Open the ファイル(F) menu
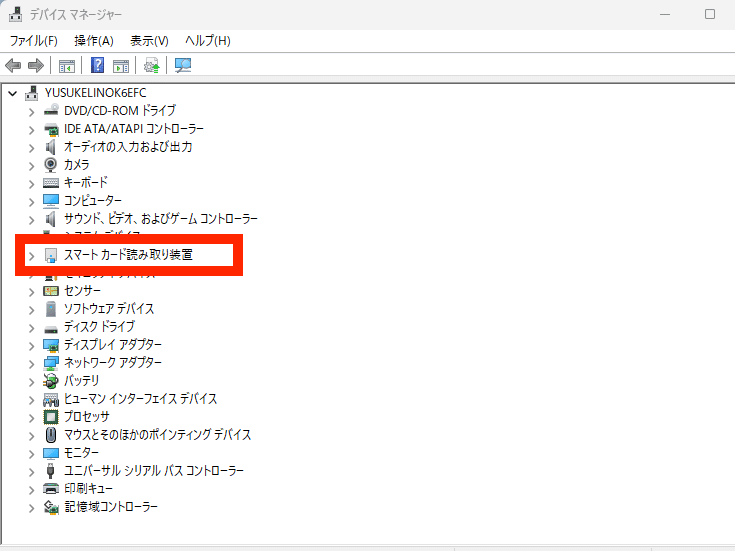 pos(34,41)
